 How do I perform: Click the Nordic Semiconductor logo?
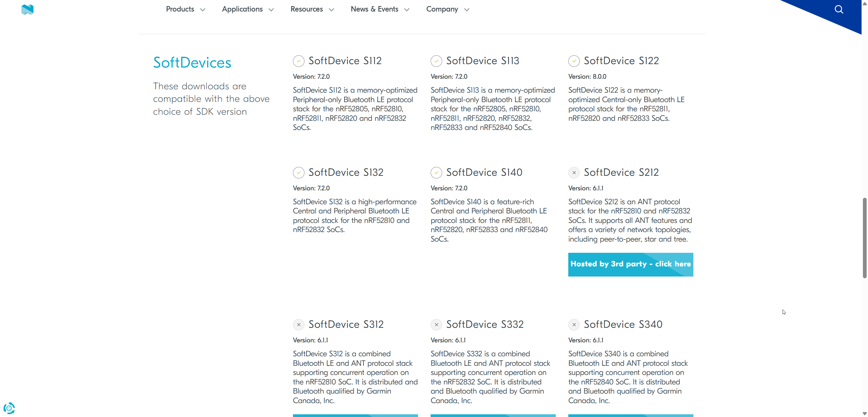click(x=27, y=10)
